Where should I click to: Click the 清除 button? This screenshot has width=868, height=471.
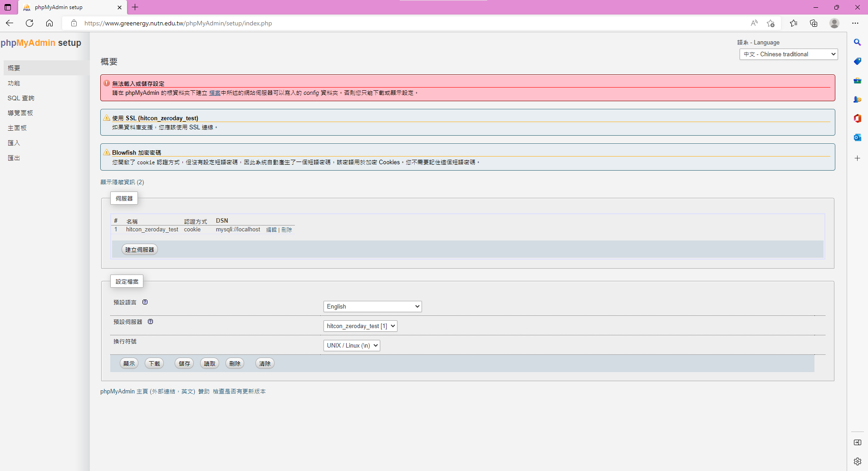pyautogui.click(x=265, y=363)
